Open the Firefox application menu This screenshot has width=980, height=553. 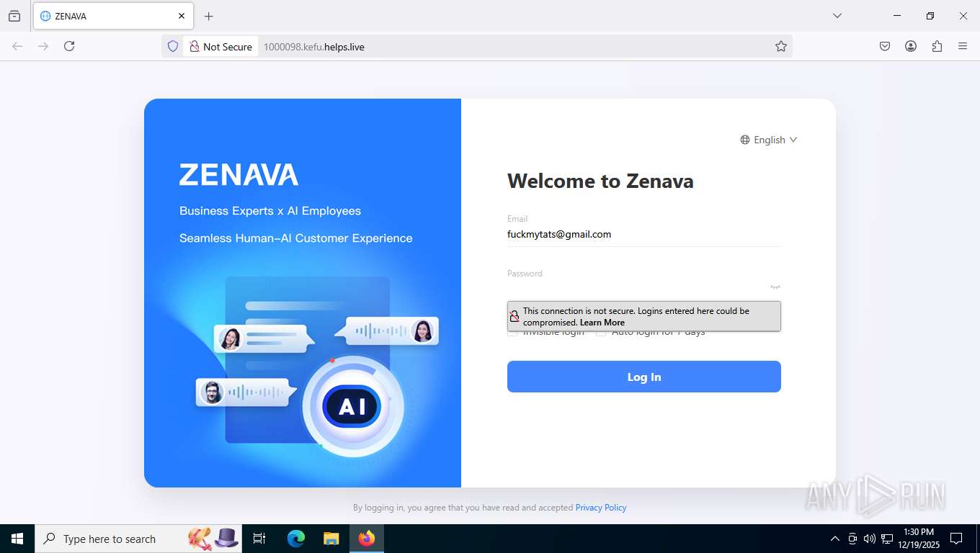click(x=963, y=46)
